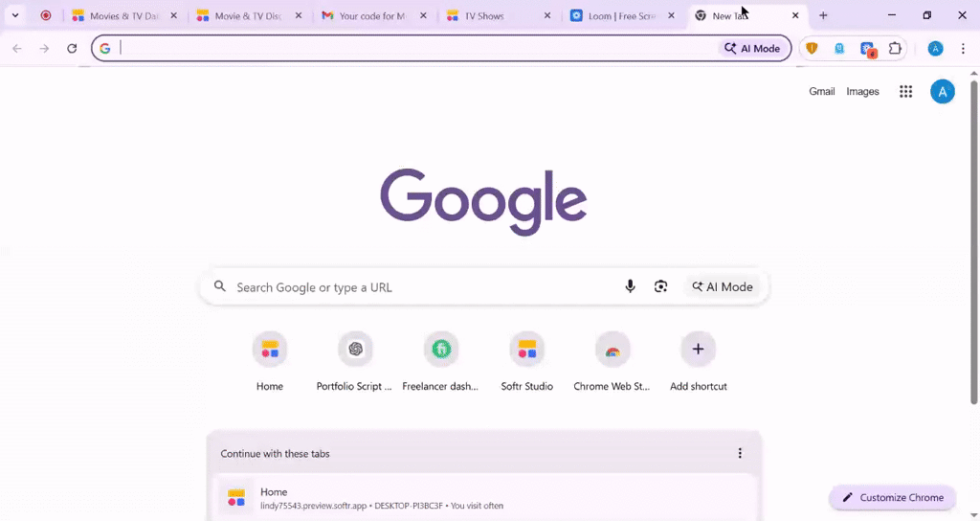Restore down the Chrome window
The width and height of the screenshot is (980, 521).
pos(926,15)
